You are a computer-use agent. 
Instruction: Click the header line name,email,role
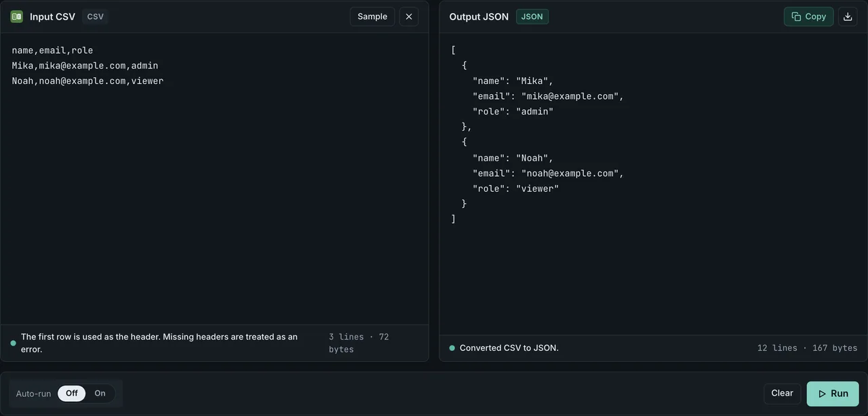tap(52, 50)
